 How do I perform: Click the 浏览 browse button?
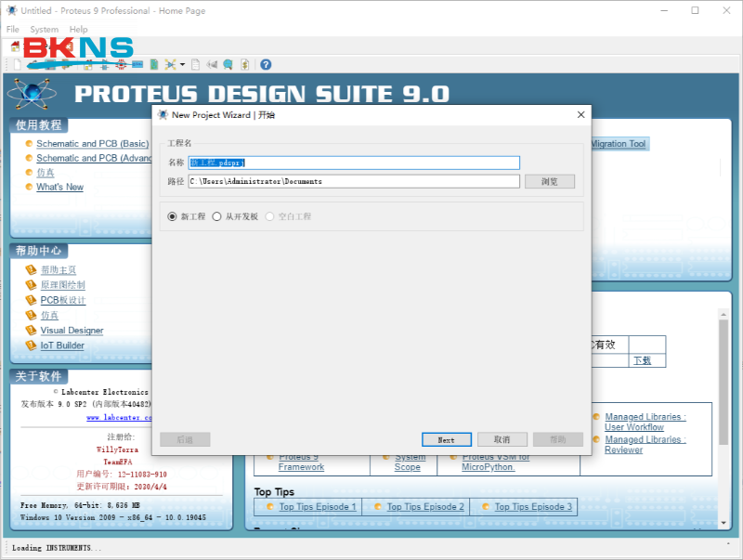550,181
